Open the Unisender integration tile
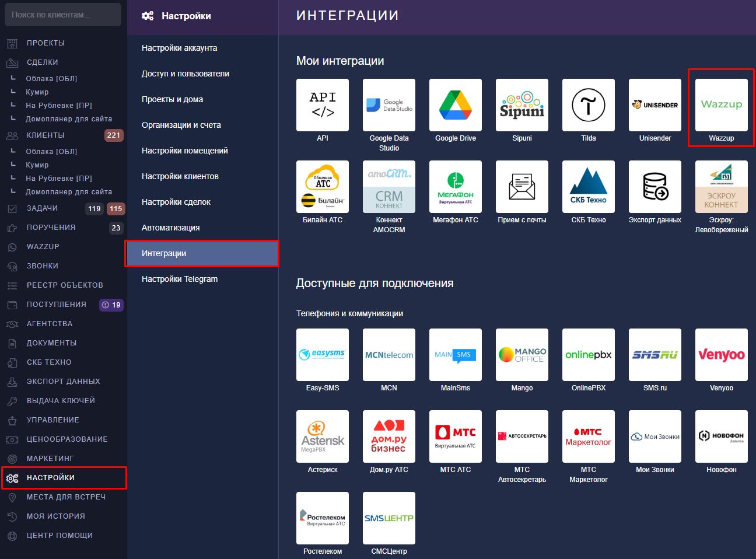756x559 pixels. [655, 105]
